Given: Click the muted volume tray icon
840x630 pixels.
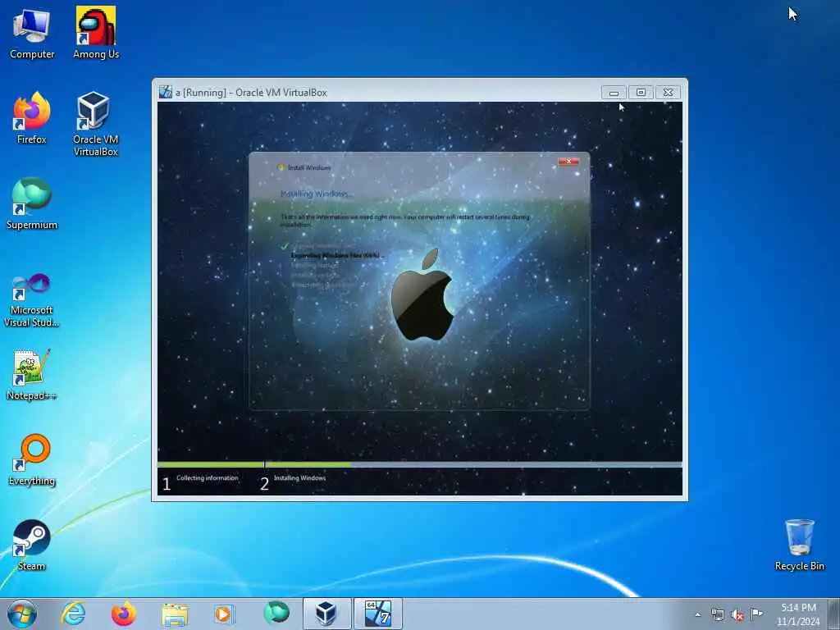Looking at the screenshot, I should 737,614.
